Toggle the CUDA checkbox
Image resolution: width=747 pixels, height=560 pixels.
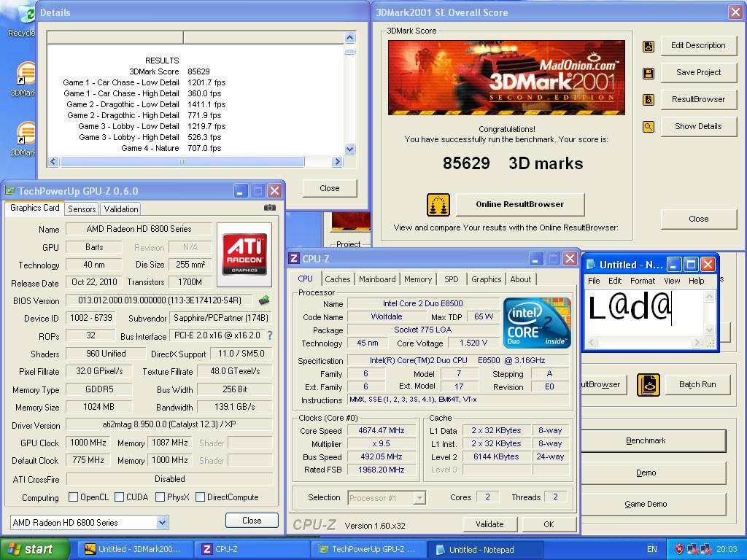[x=119, y=497]
